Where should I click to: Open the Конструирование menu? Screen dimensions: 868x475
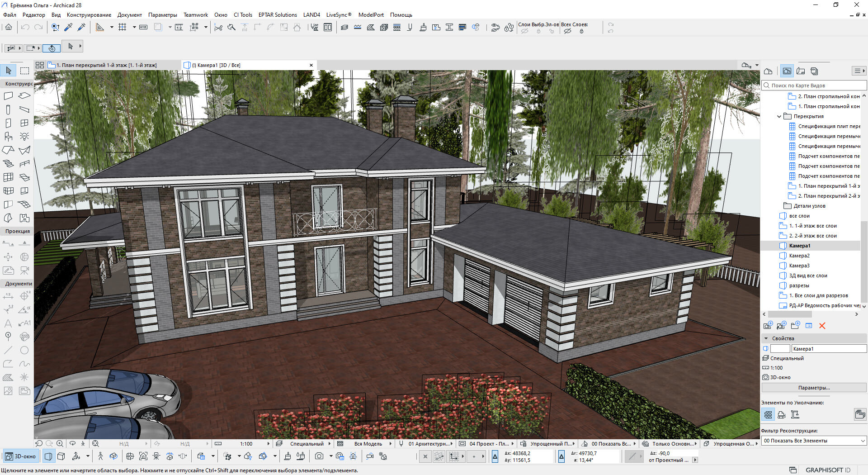click(89, 15)
